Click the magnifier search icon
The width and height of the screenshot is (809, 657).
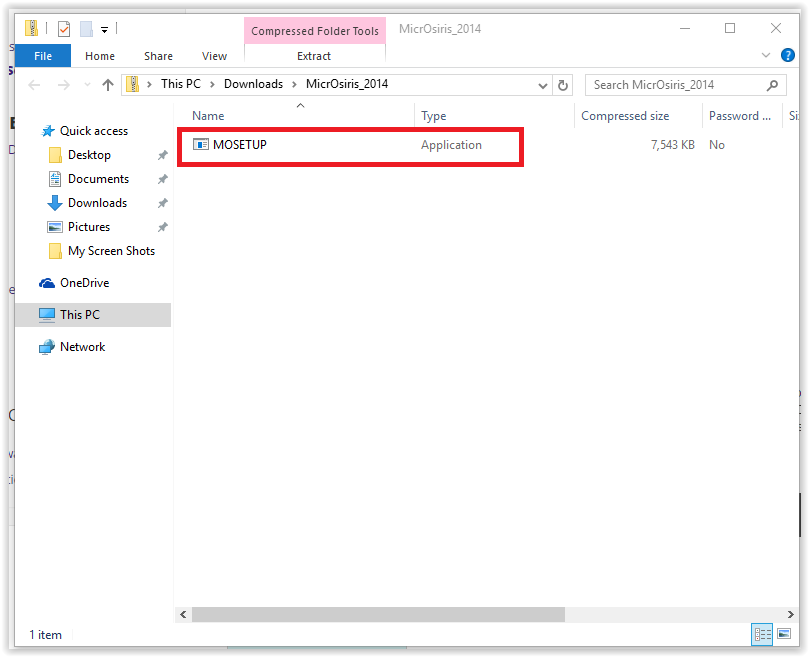pyautogui.click(x=772, y=85)
